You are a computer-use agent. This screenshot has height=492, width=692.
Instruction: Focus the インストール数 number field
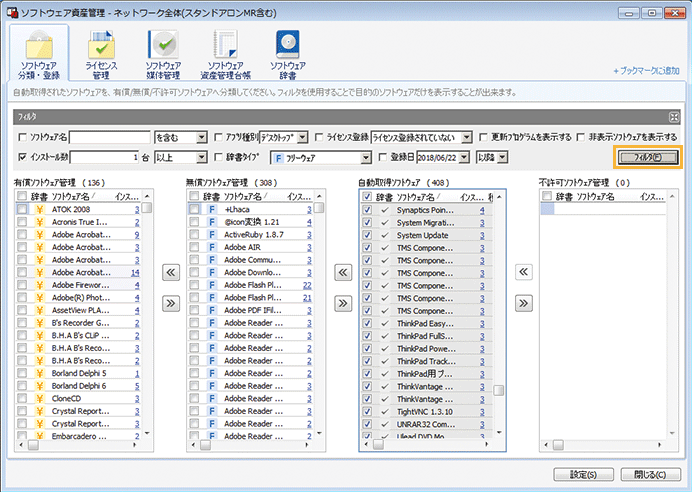[x=105, y=157]
